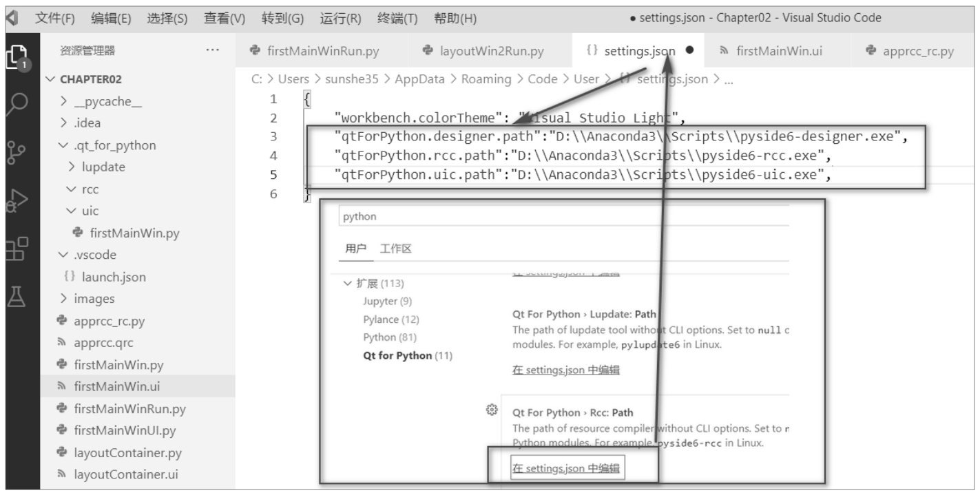Screen dimensions: 980x495
Task: Open the Testing flask icon
Action: pyautogui.click(x=14, y=296)
